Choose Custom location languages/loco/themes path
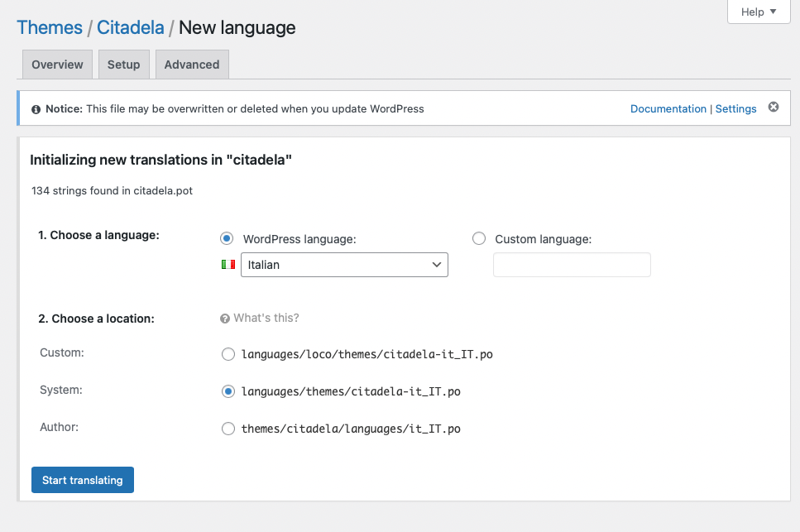The height and width of the screenshot is (532, 800). [228, 354]
